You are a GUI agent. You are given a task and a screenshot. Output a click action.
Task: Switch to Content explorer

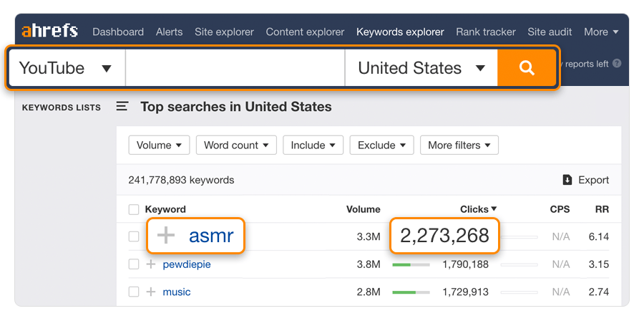point(305,32)
